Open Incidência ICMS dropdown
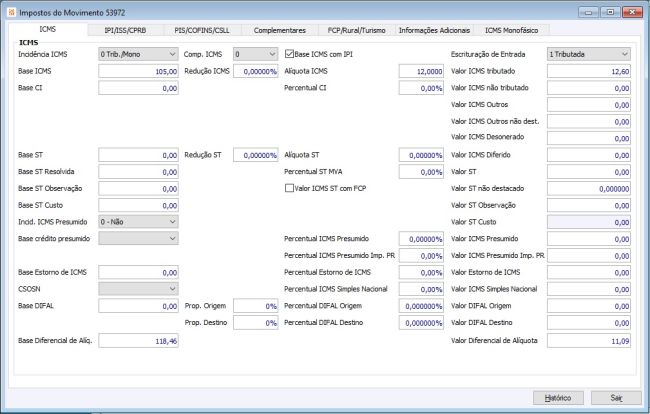The height and width of the screenshot is (414, 650). tap(138, 54)
